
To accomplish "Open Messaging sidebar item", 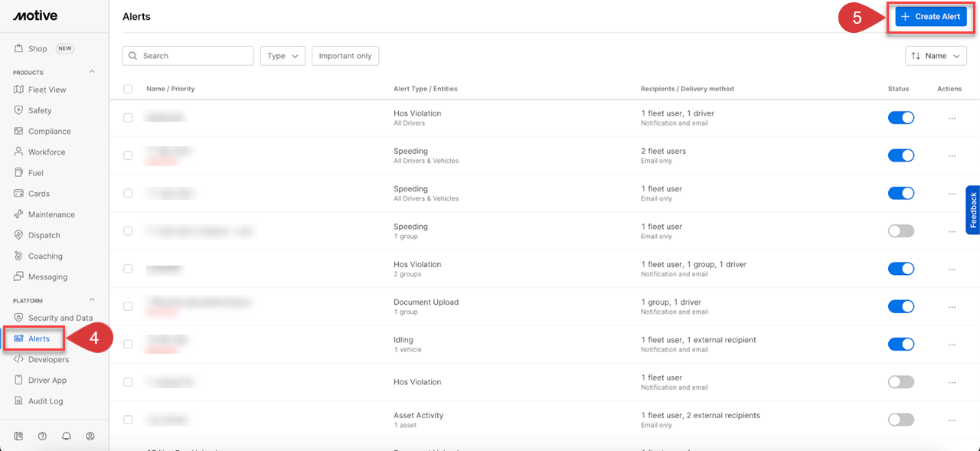I will pyautogui.click(x=47, y=276).
